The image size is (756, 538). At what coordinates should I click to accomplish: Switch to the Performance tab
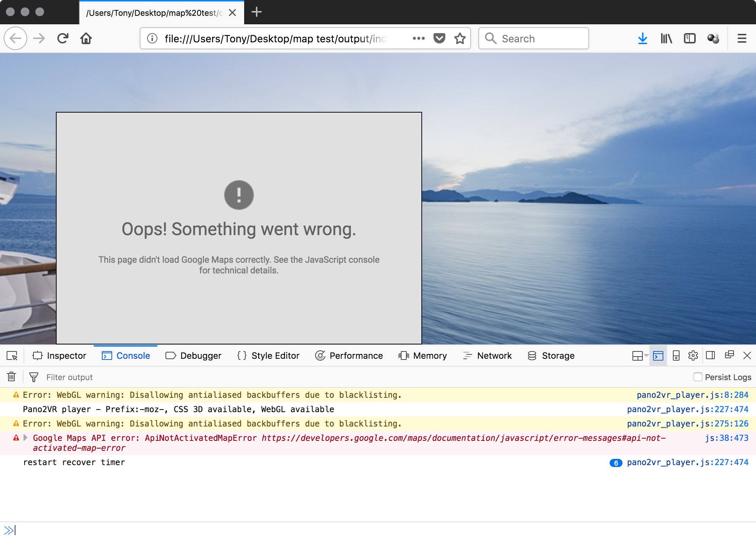(x=349, y=356)
